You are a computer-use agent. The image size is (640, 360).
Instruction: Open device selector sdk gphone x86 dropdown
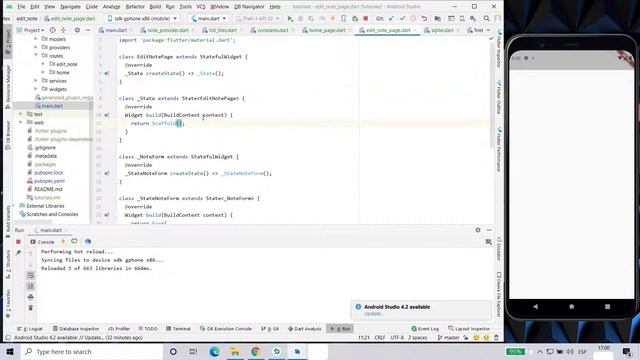click(x=142, y=18)
